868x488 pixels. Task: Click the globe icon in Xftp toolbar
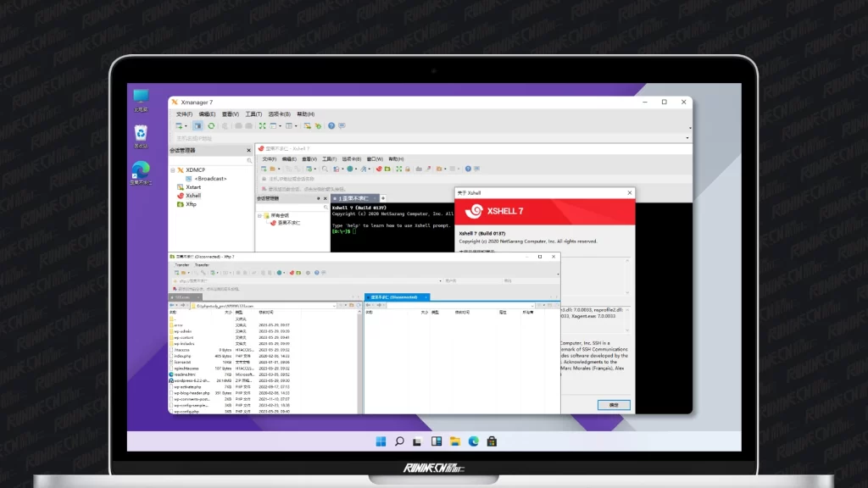tap(280, 273)
